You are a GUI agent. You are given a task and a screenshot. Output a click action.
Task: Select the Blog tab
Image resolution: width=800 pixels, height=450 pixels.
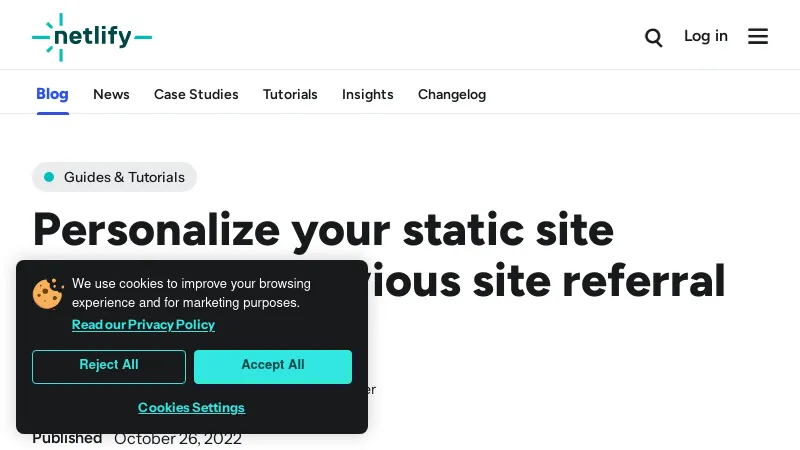52,94
